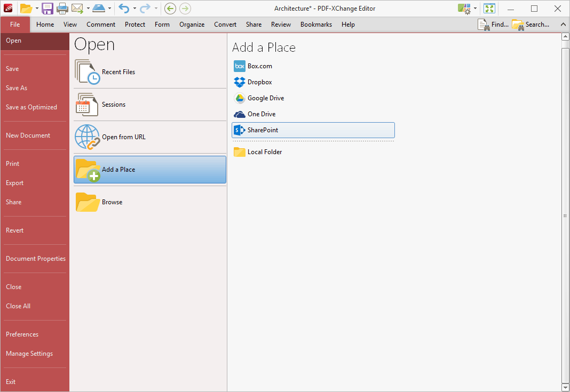Click the blue undo arrow icon
Image resolution: width=570 pixels, height=392 pixels.
(x=124, y=9)
